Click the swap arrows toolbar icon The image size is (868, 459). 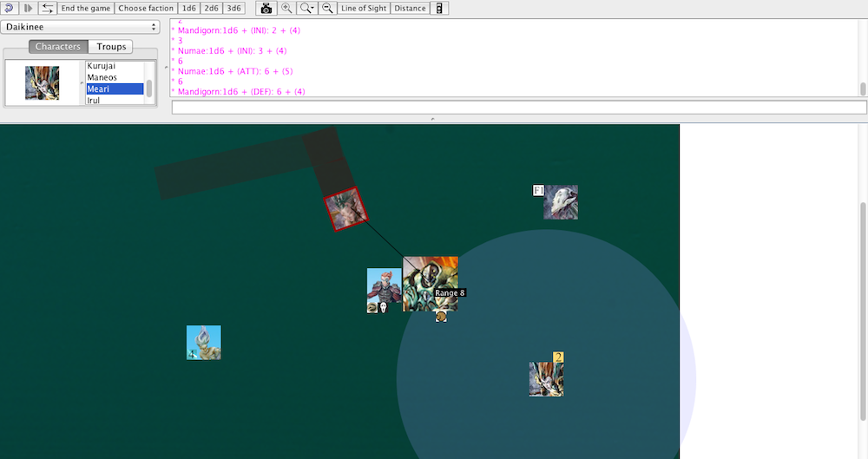(x=47, y=8)
